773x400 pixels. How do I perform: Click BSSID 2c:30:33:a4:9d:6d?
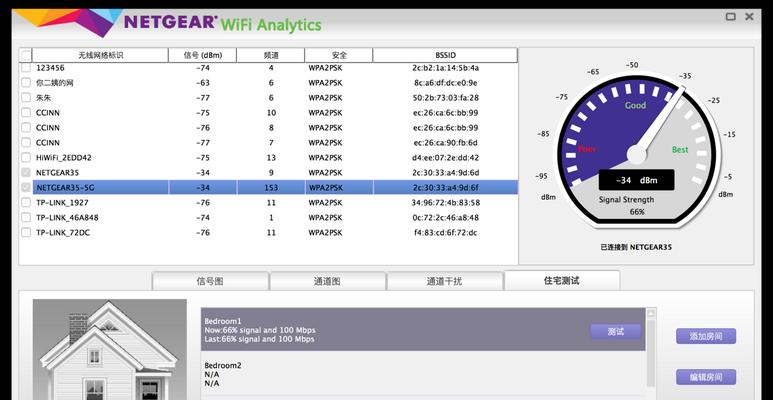(x=445, y=173)
